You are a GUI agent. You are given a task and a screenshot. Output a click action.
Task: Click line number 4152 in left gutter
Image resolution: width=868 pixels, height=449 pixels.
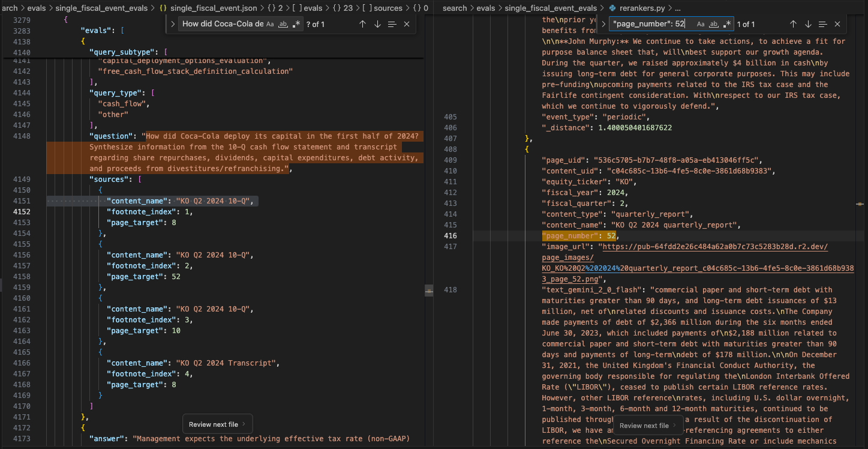[x=21, y=212]
